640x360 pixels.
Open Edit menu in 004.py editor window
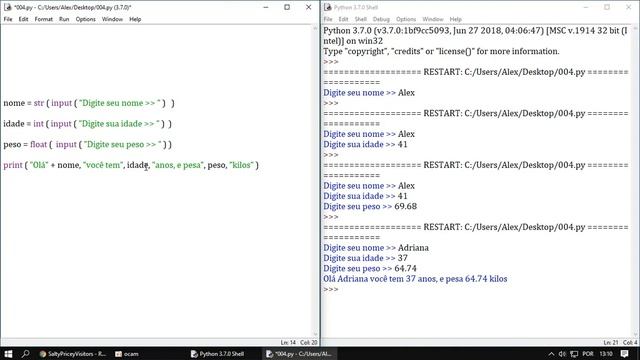(x=23, y=19)
